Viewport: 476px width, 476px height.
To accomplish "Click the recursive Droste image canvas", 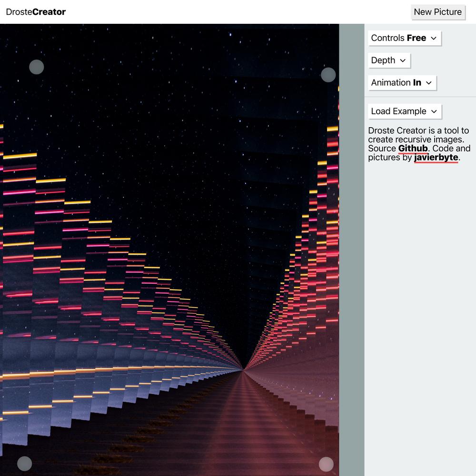I will [x=169, y=250].
